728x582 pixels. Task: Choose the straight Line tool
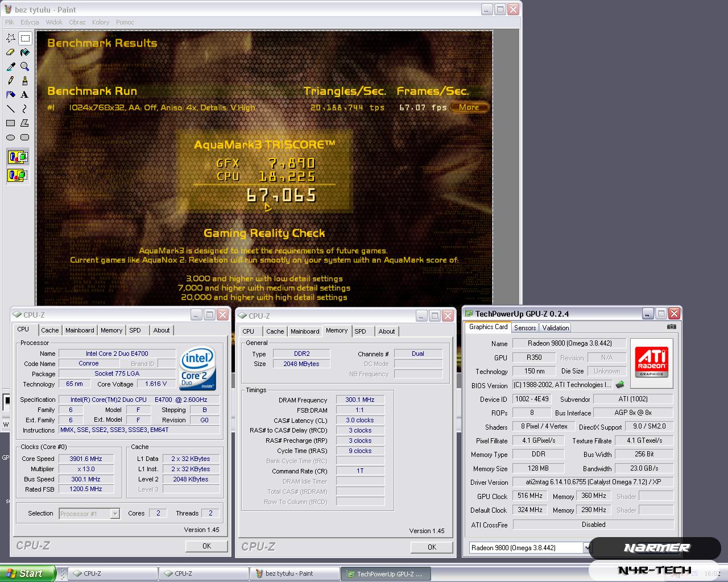pyautogui.click(x=11, y=109)
